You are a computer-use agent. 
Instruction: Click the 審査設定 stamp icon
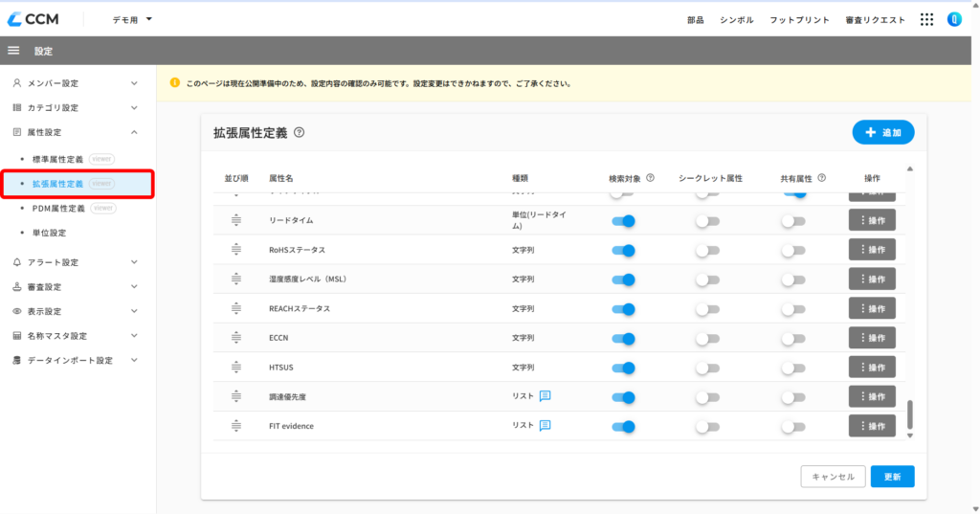pos(17,286)
